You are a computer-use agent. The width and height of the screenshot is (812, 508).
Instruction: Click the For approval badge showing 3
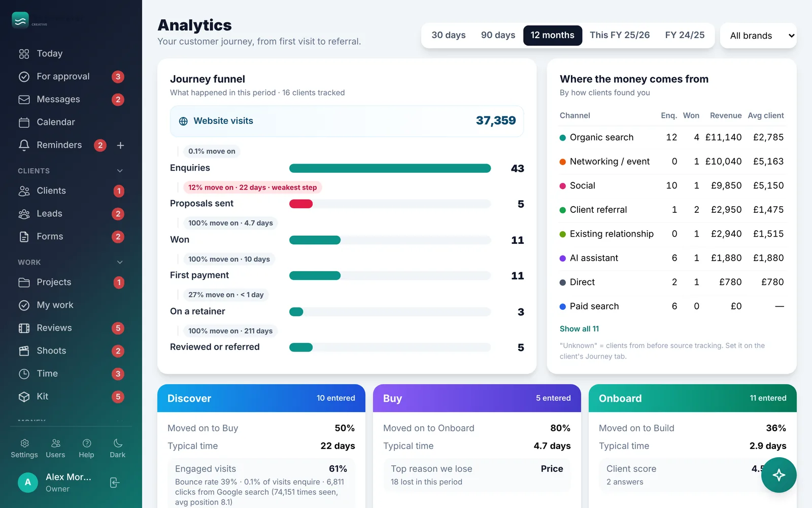click(x=118, y=77)
